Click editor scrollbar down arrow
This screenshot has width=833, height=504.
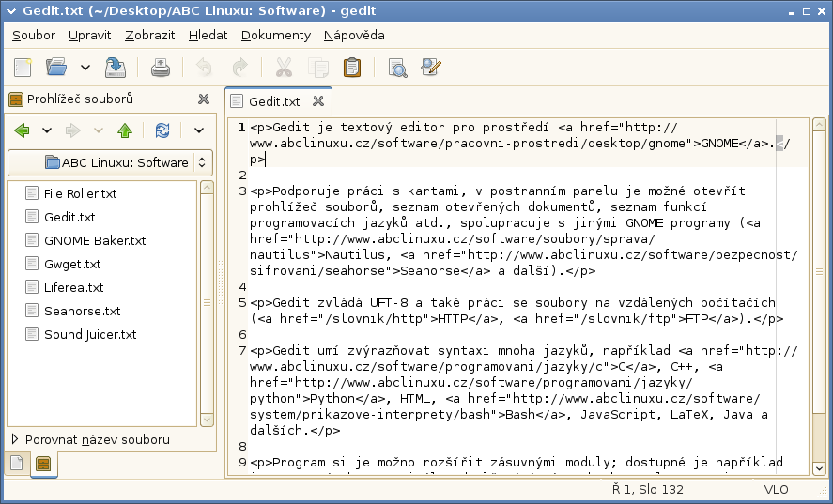[819, 468]
